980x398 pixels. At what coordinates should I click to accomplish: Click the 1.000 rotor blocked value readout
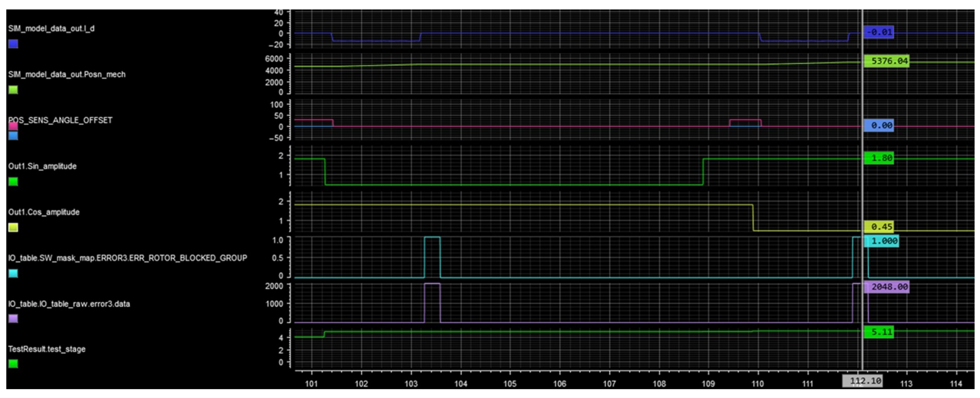(x=882, y=241)
